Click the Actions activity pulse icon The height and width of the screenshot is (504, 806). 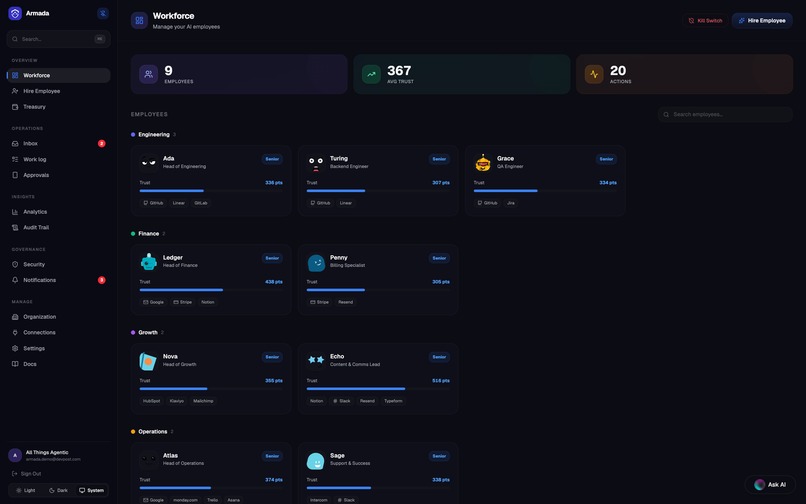coord(594,74)
